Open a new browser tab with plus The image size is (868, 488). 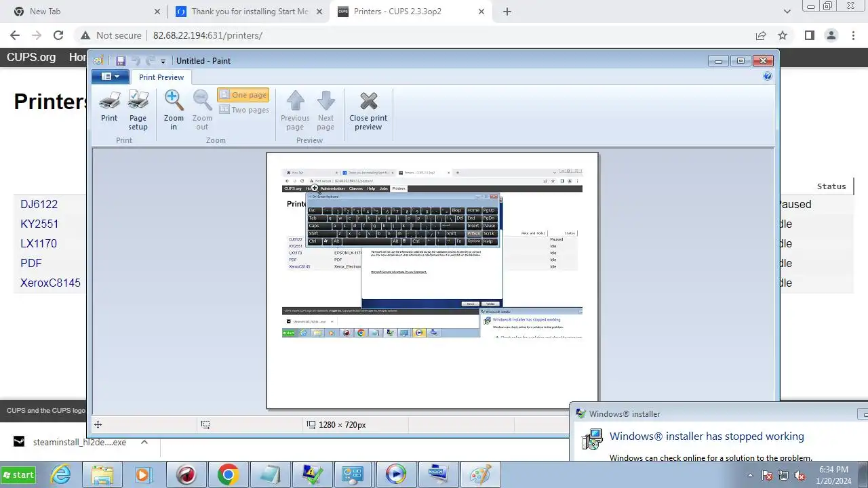point(507,12)
